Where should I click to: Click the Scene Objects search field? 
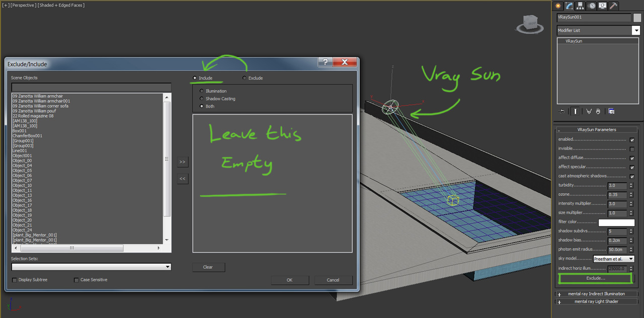(92, 88)
